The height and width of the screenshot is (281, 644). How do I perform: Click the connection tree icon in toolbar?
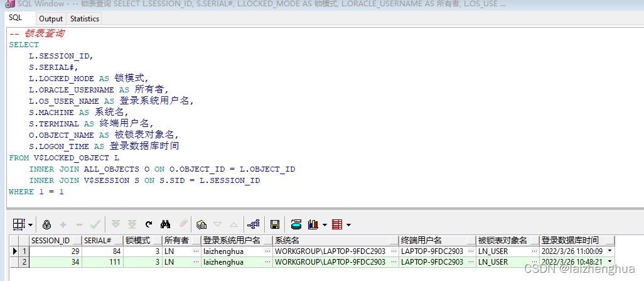(254, 224)
